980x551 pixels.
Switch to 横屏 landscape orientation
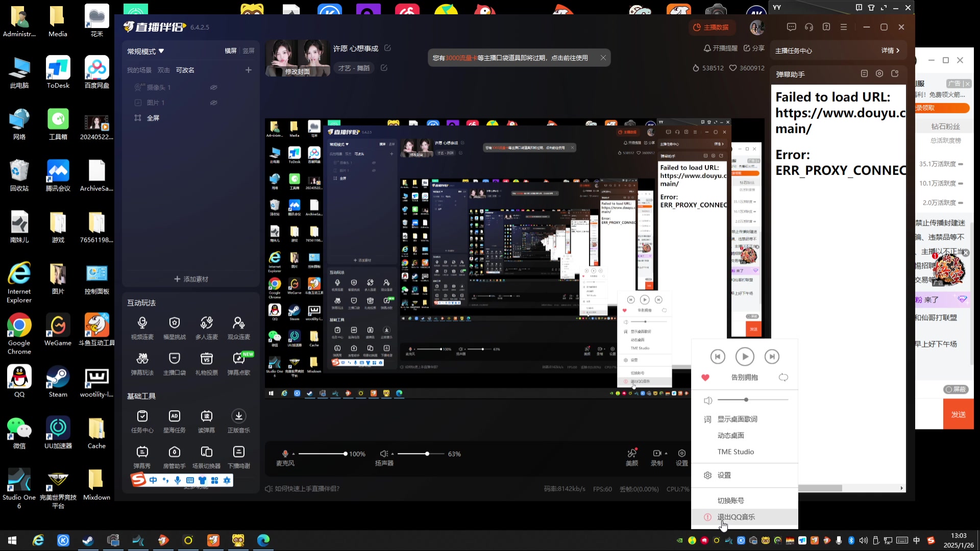coord(231,51)
